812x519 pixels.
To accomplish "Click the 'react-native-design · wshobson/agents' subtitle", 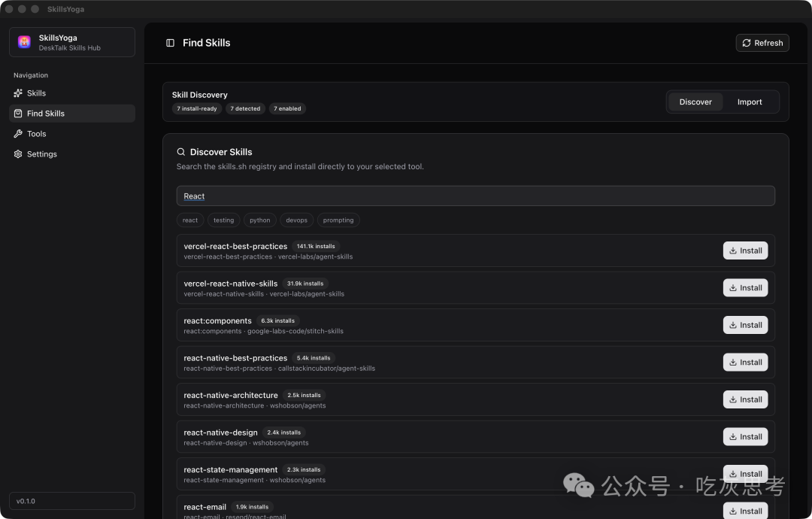I will (246, 443).
